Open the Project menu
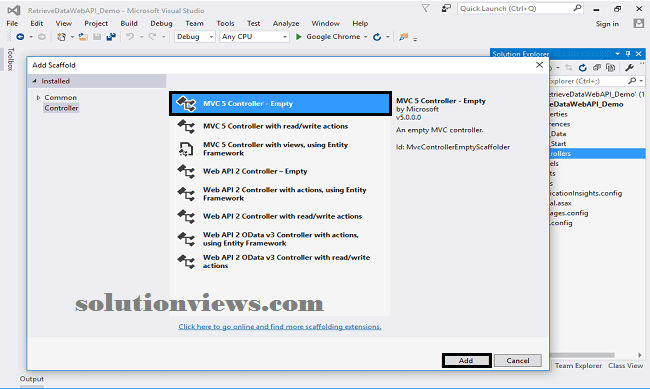The image size is (650, 389). tap(96, 24)
